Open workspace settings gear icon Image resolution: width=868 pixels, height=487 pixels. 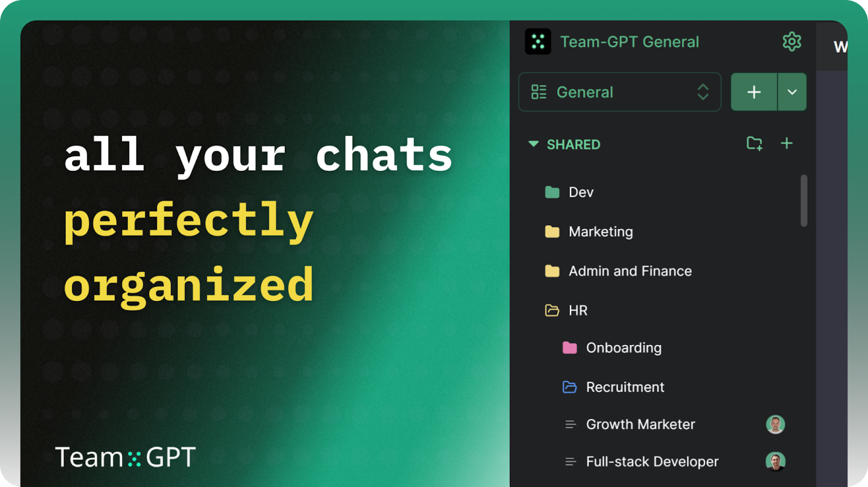[x=792, y=42]
